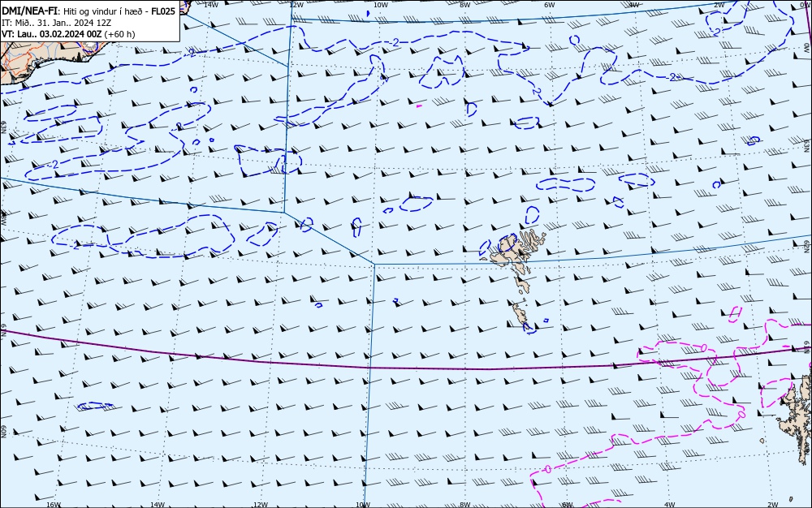The image size is (812, 508).
Task: Click the "63N" latitude label on left edge
Action: tap(3, 127)
